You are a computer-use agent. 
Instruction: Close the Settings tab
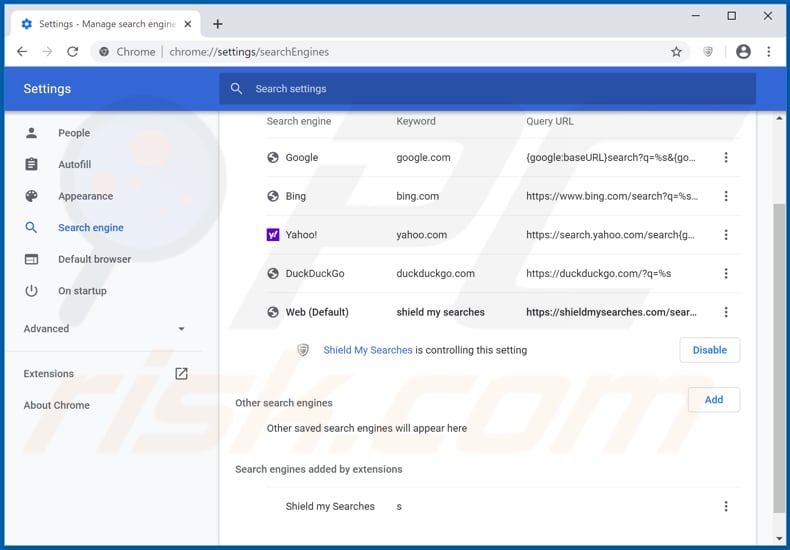[187, 24]
